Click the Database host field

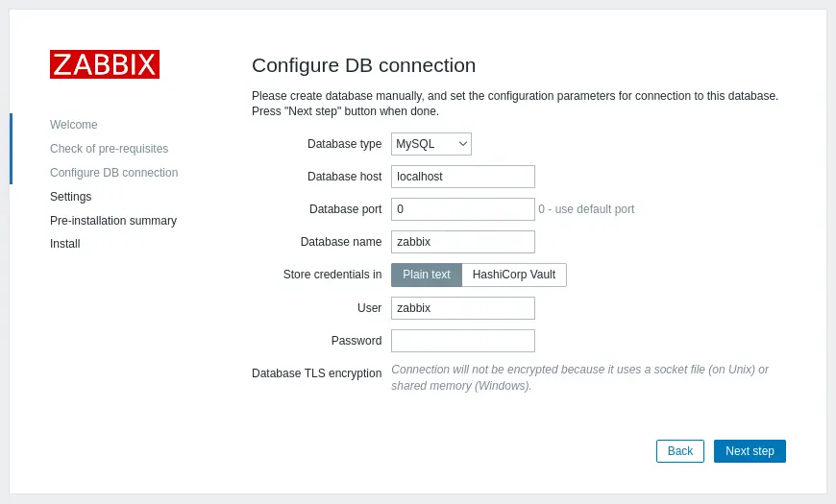click(462, 177)
